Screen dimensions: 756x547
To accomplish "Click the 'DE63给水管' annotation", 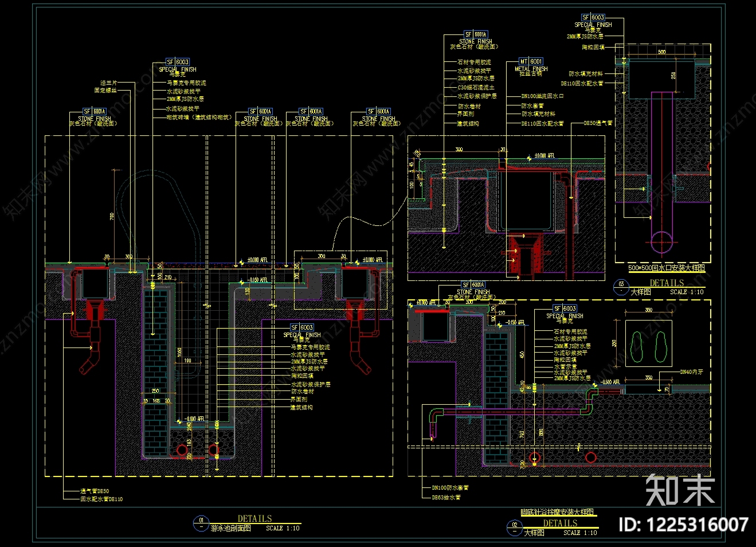I will 446,497.
